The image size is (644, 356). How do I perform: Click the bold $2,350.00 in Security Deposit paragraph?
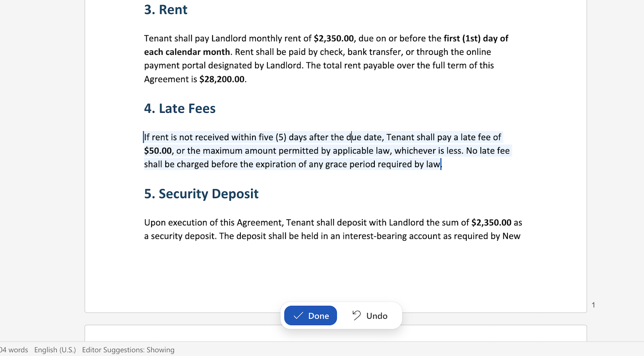[491, 223]
